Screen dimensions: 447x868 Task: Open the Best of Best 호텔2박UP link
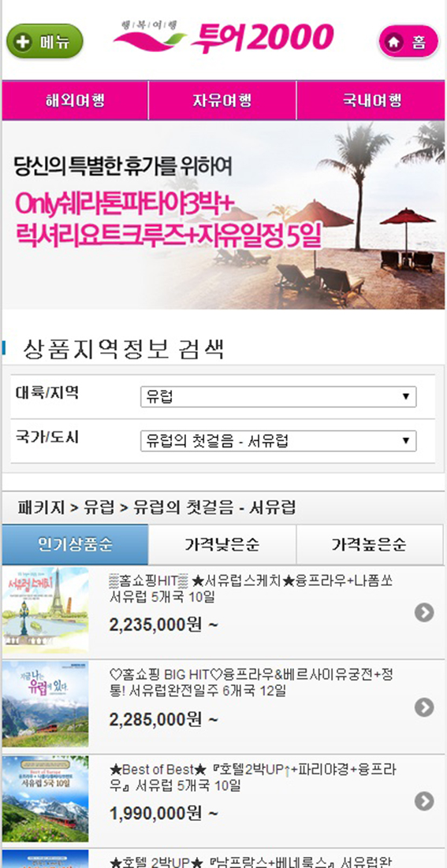(252, 777)
